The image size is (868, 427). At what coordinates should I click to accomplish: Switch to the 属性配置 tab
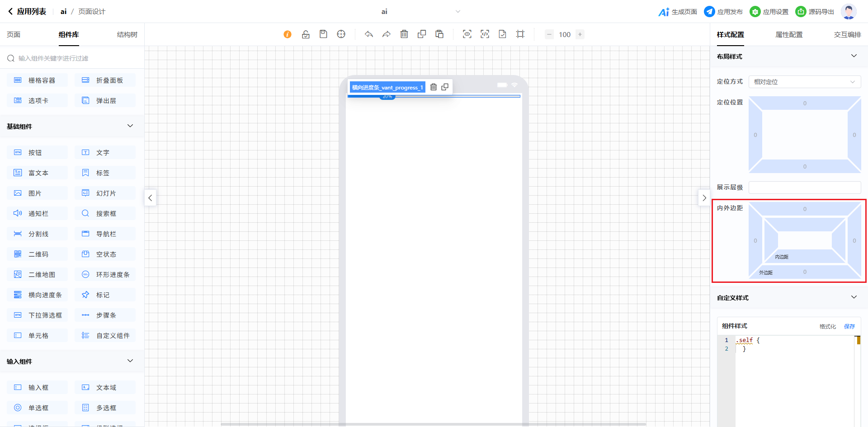[x=789, y=35]
